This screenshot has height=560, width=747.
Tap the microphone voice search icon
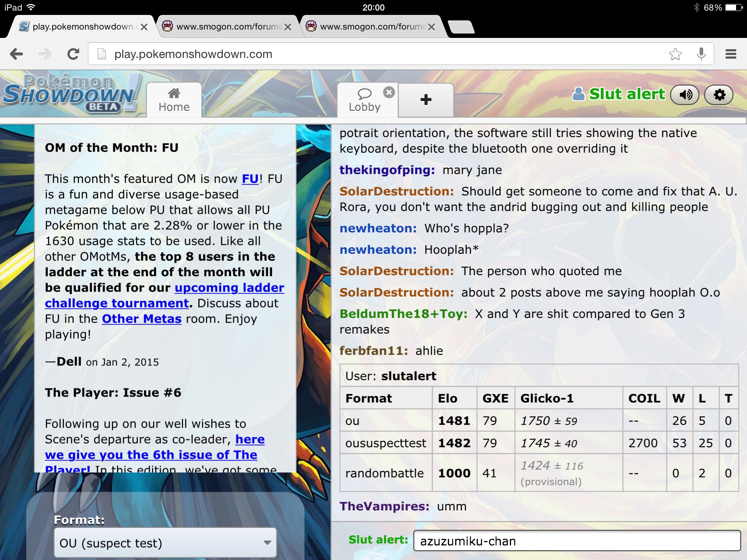(701, 54)
